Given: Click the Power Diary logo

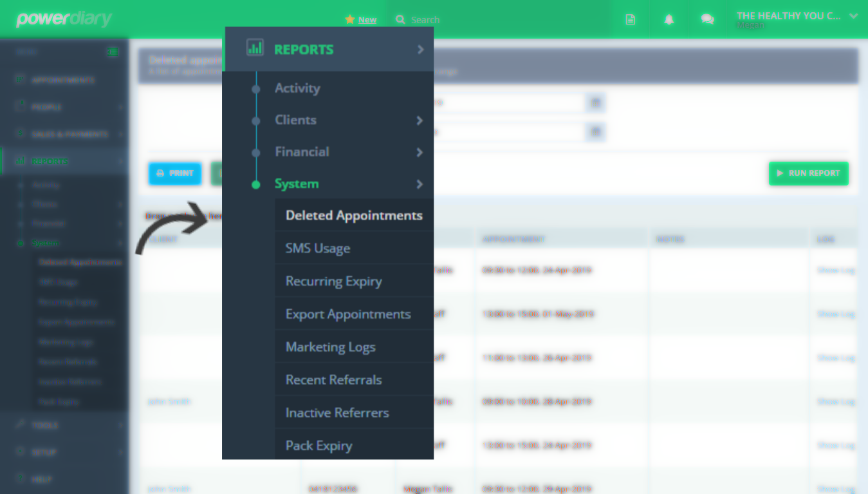Looking at the screenshot, I should [64, 19].
